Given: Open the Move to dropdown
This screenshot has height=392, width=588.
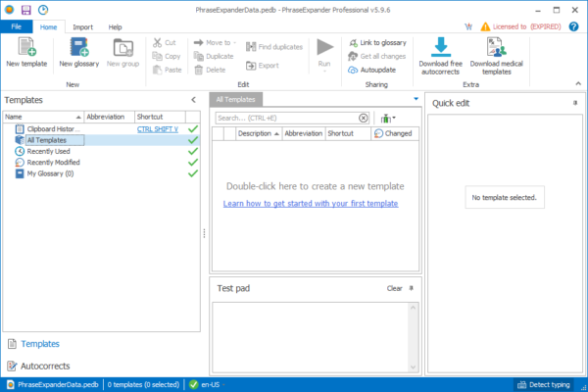Looking at the screenshot, I should pyautogui.click(x=215, y=42).
